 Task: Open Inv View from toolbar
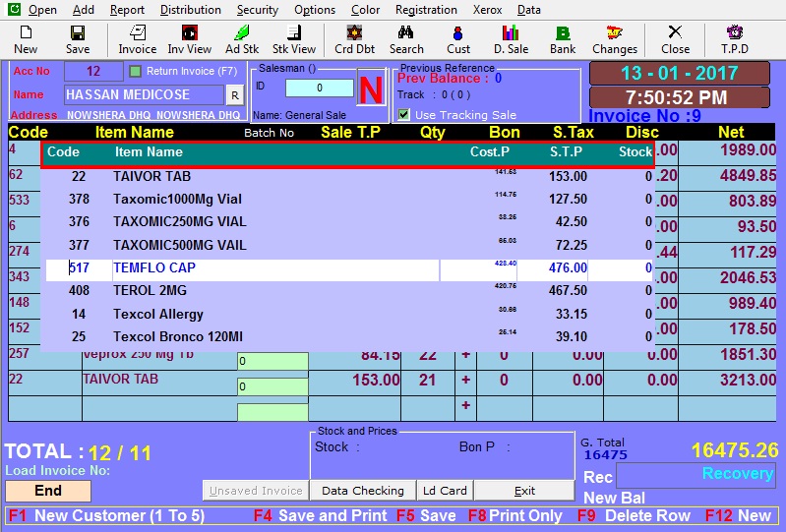tap(190, 39)
